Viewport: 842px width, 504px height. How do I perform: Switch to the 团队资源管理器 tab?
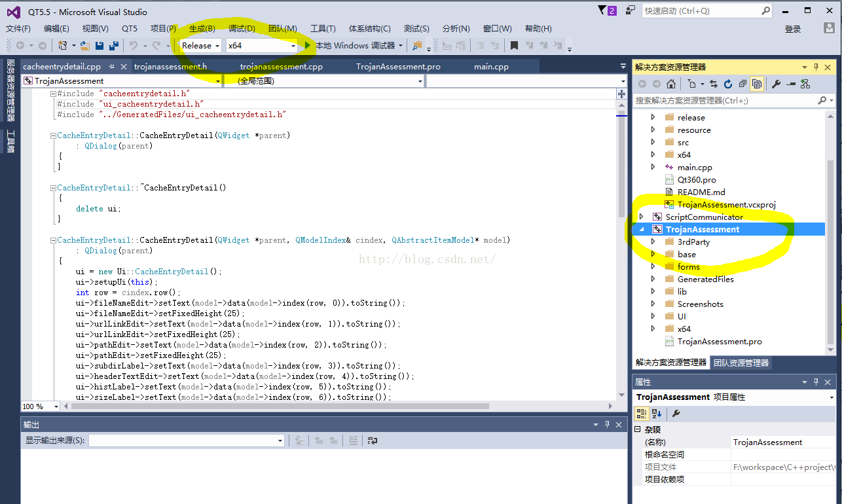pos(741,363)
